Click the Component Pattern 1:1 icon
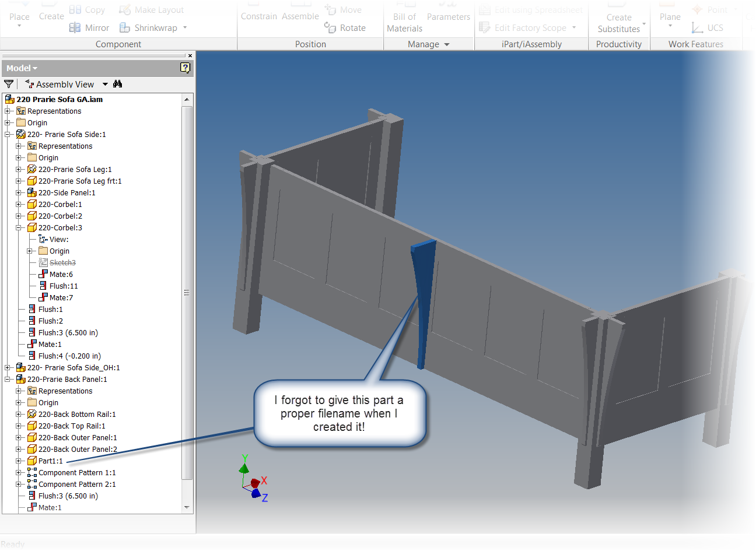The width and height of the screenshot is (756, 551). coord(32,472)
